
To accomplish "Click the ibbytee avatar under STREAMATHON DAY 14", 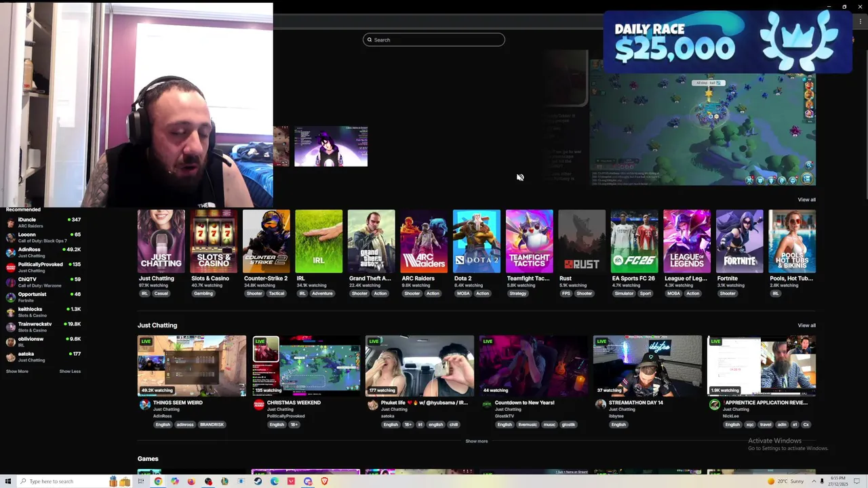I will (x=600, y=405).
